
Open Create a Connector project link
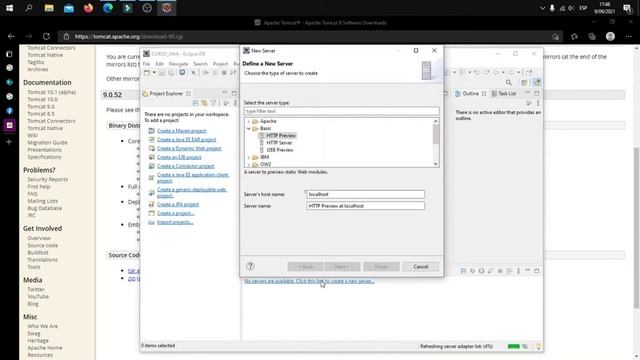click(185, 166)
